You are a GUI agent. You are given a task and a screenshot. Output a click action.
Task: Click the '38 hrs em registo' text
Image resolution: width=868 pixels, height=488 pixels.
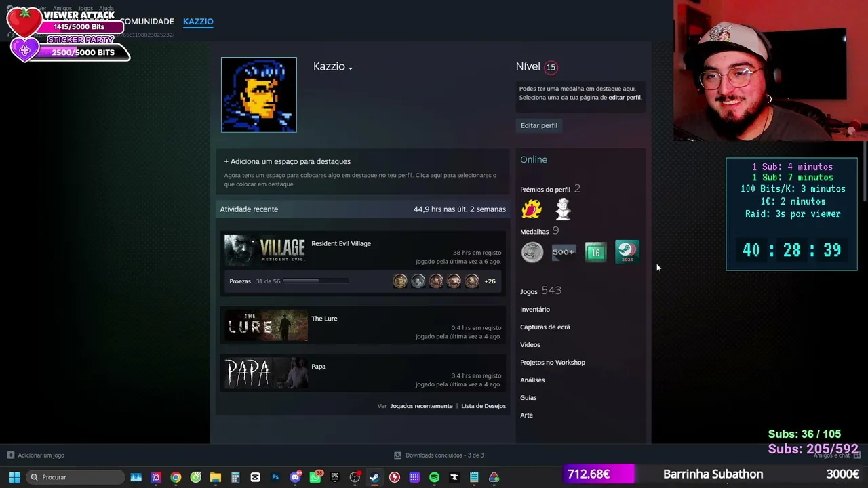click(x=477, y=253)
